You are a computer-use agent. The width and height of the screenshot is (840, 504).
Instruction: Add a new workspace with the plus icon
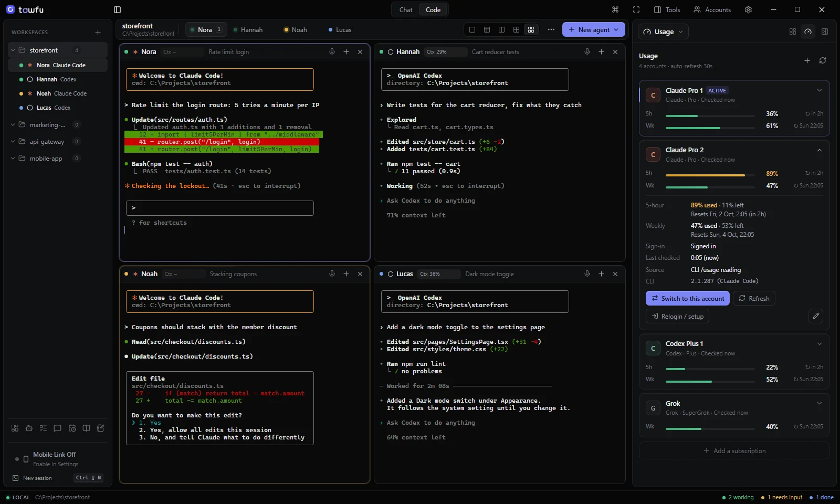(x=98, y=32)
